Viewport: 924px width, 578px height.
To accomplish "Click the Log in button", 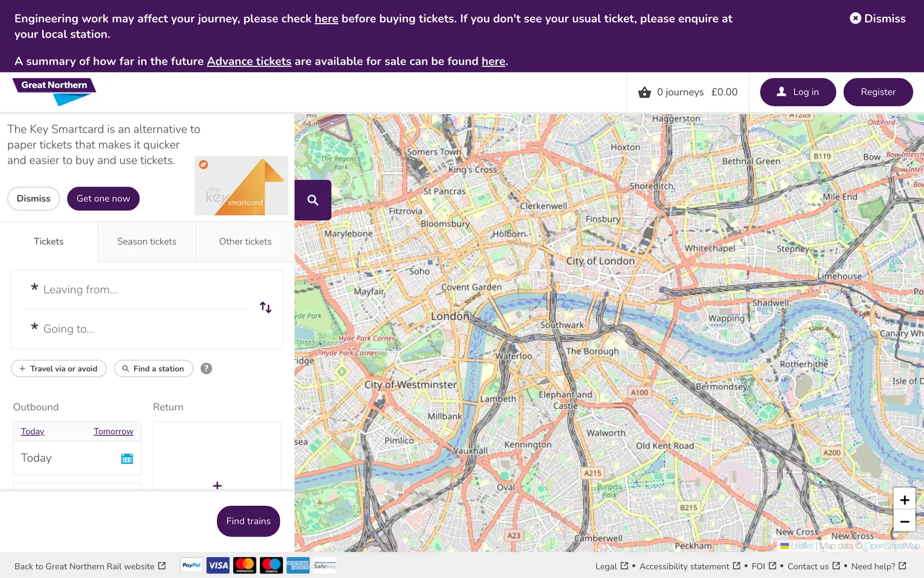I will tap(798, 92).
